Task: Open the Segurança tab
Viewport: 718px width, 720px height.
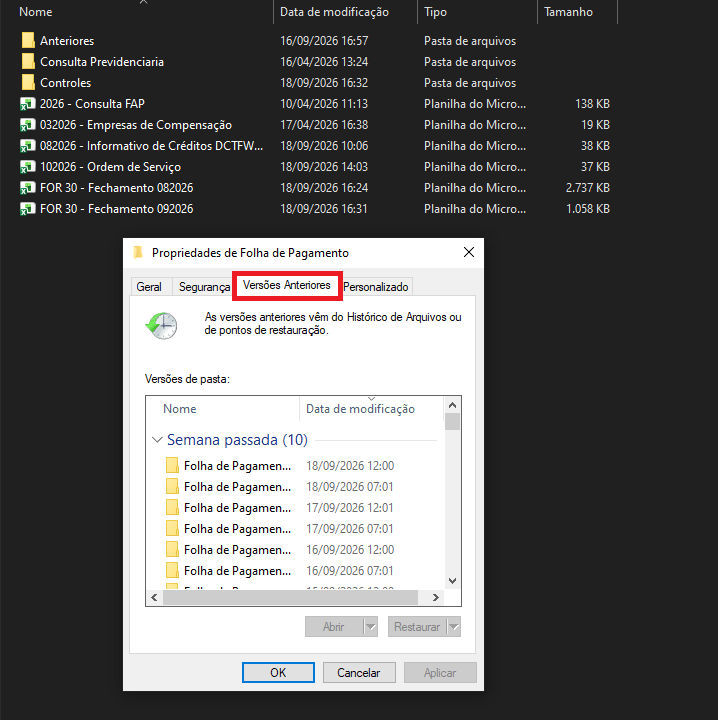Action: (x=204, y=287)
